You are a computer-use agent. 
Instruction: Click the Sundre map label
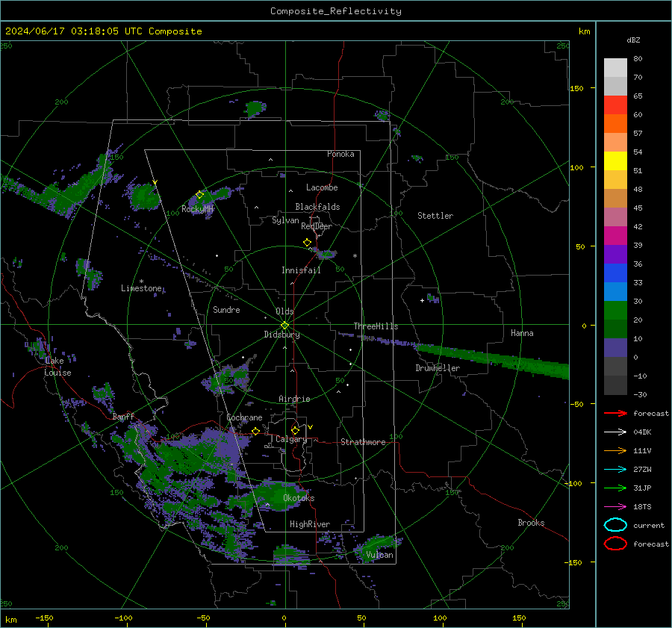click(x=226, y=309)
